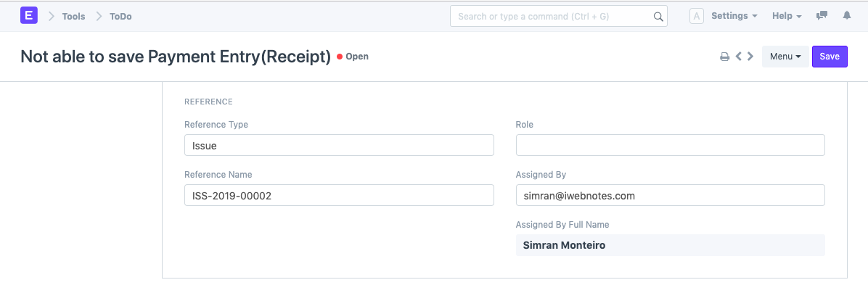Image resolution: width=868 pixels, height=293 pixels.
Task: Click into the empty Role field
Action: click(670, 145)
